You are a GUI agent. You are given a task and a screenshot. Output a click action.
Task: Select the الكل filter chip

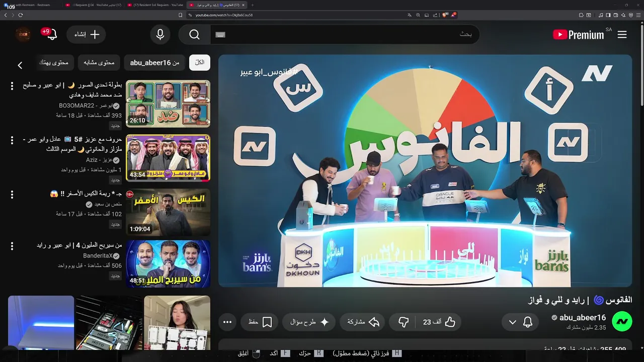coord(200,63)
